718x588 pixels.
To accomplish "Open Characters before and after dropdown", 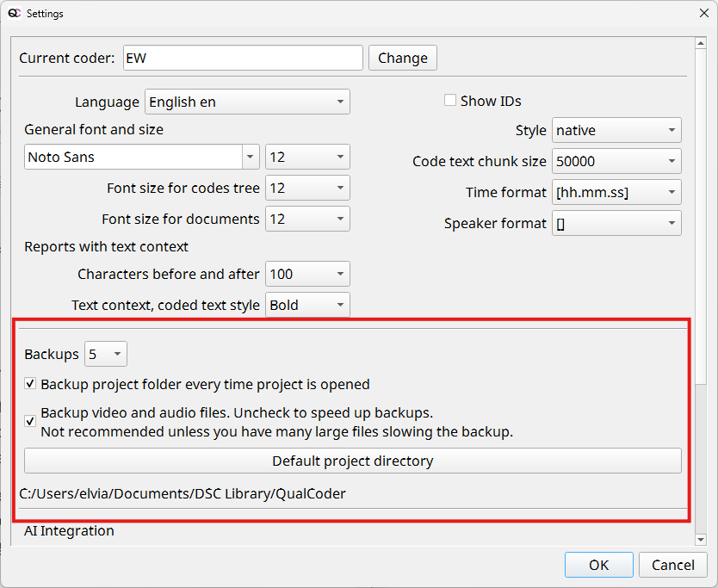I will 307,274.
